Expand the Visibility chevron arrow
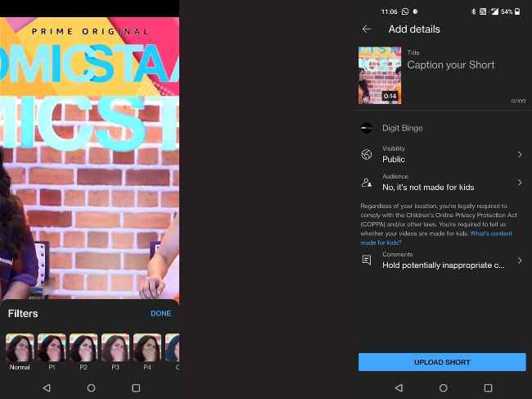Viewport: 532px width, 399px height. (x=520, y=155)
